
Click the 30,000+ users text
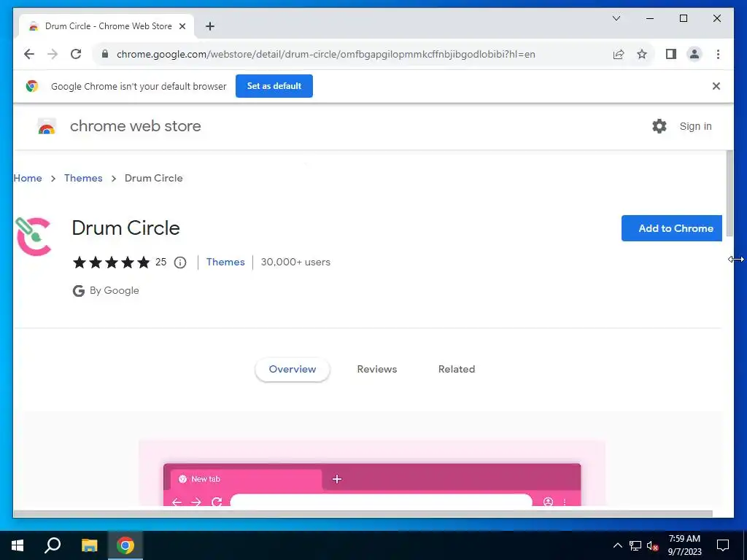click(295, 262)
